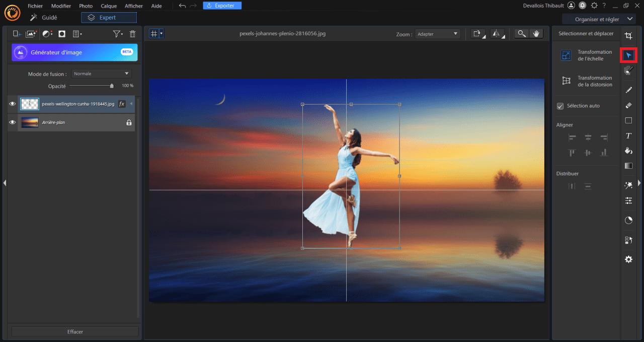Open the Mode de fusion dropdown
644x342 pixels.
coord(101,74)
